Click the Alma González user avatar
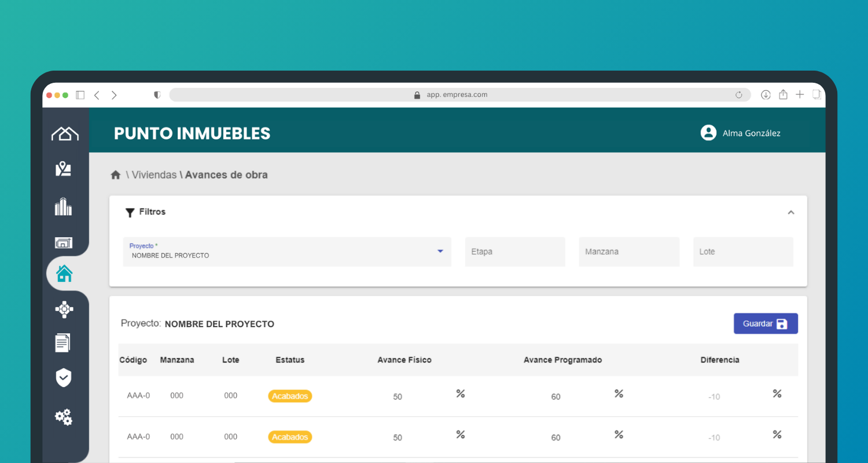The image size is (868, 463). click(708, 133)
